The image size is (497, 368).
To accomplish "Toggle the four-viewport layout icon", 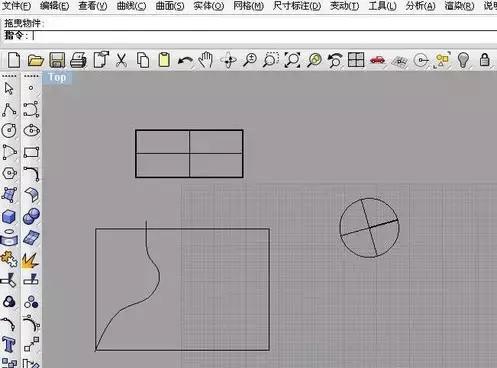I will coord(356,60).
